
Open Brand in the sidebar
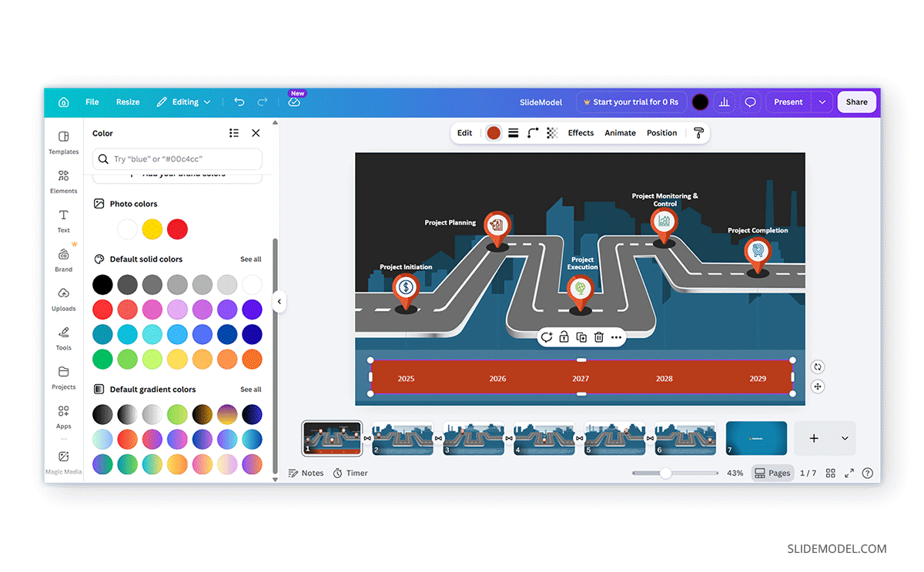point(64,260)
